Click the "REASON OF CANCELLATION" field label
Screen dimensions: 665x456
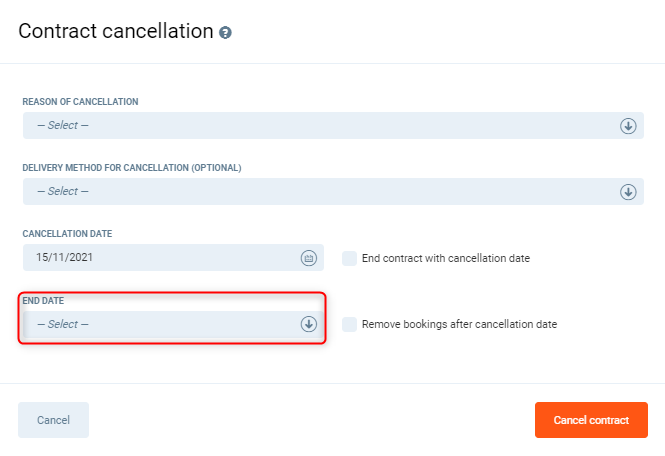tap(80, 102)
